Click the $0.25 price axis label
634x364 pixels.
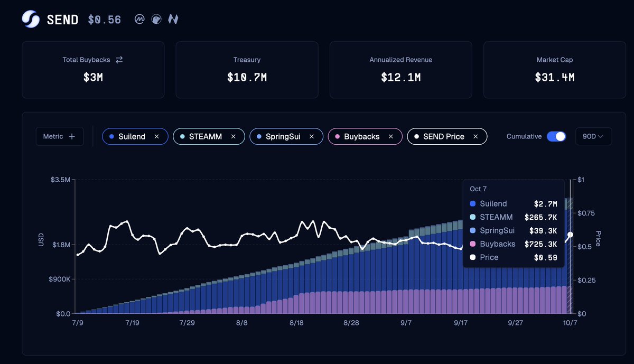[x=586, y=280]
